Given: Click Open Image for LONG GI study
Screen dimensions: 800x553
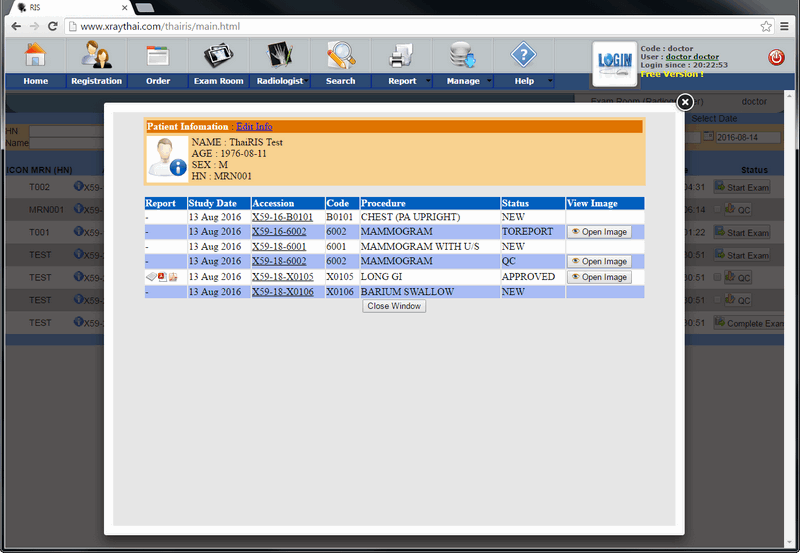Looking at the screenshot, I should pyautogui.click(x=599, y=277).
